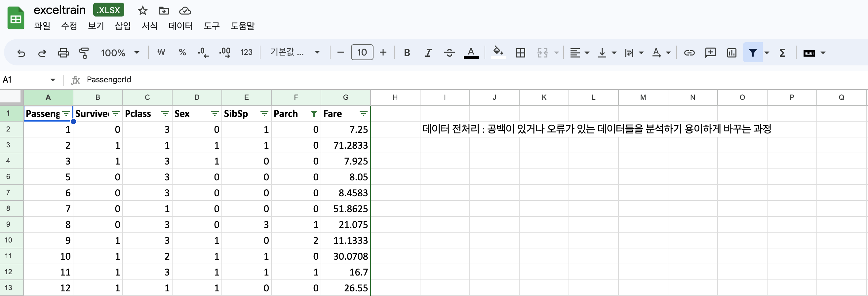The width and height of the screenshot is (868, 296).
Task: Toggle the filter funnel in toolbar
Action: (753, 53)
